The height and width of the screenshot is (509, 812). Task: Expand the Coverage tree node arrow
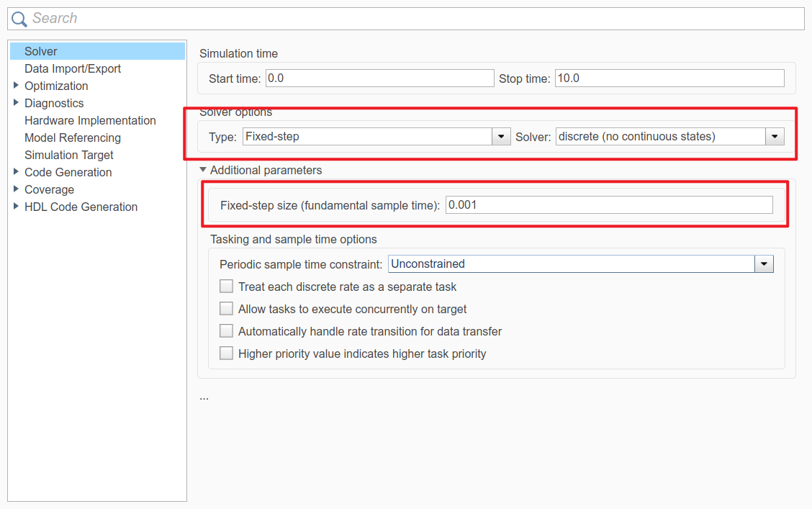coord(16,189)
